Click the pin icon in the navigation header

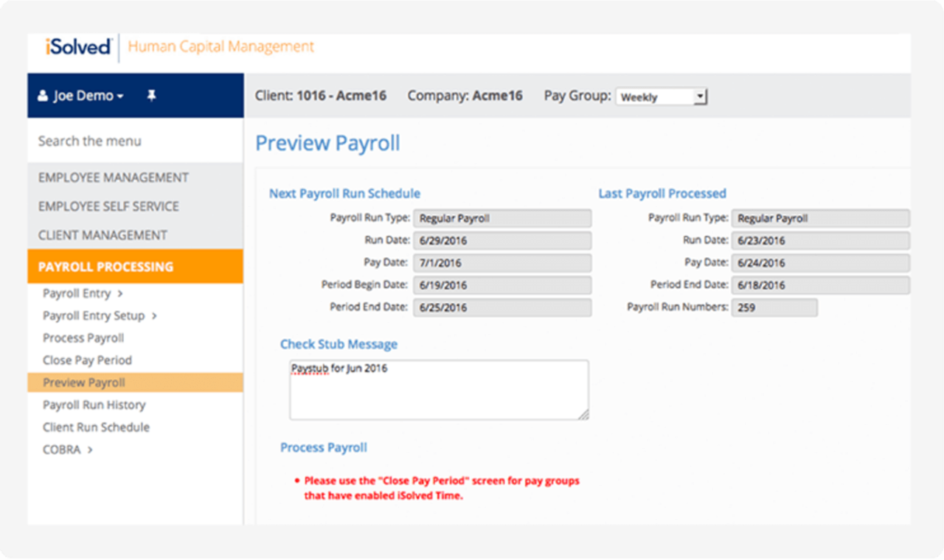tap(151, 95)
